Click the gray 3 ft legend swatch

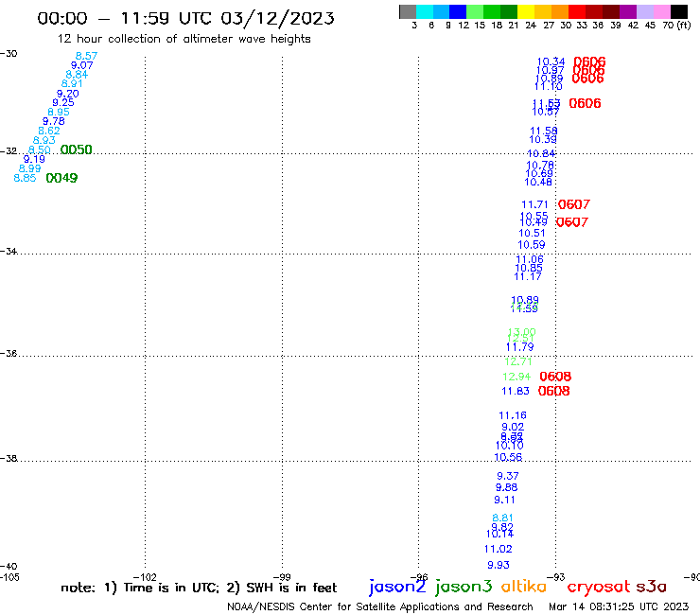tap(408, 11)
